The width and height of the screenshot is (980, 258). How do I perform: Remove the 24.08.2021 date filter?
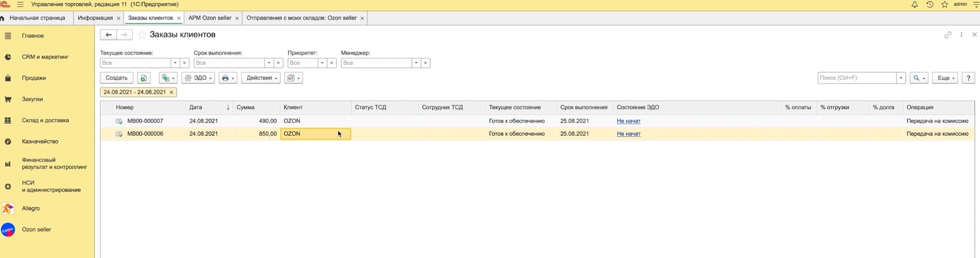[171, 92]
